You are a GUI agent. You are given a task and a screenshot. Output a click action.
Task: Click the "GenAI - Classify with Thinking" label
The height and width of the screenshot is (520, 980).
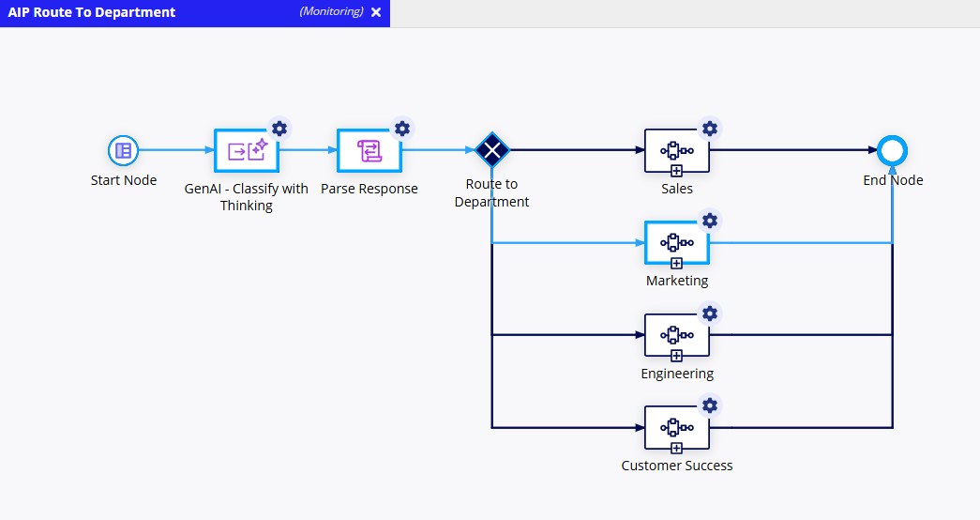coord(247,196)
